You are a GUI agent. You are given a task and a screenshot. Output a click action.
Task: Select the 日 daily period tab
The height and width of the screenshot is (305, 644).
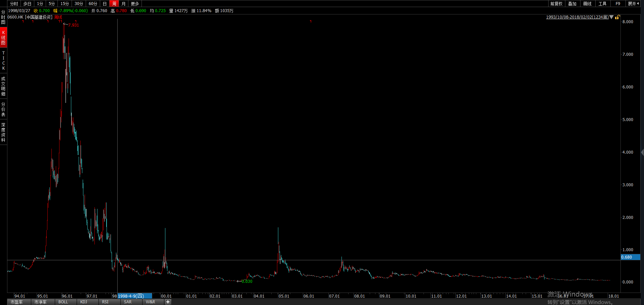point(105,4)
